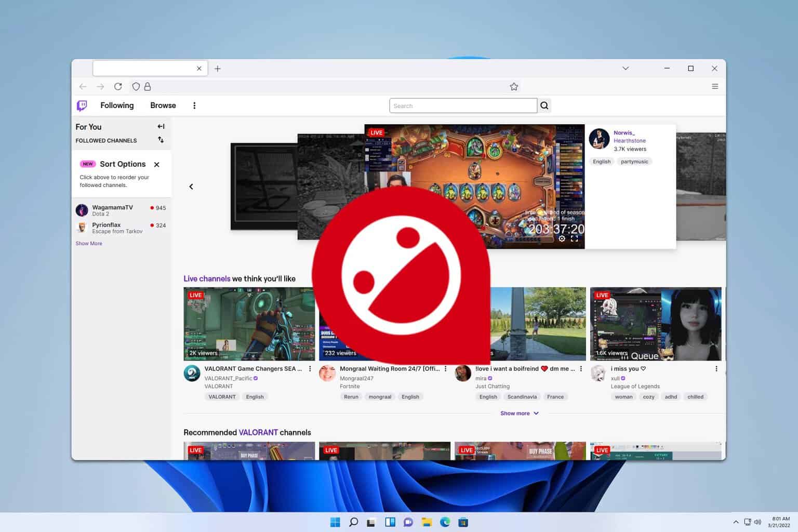This screenshot has width=798, height=532.
Task: Open a new browser tab
Action: (218, 69)
